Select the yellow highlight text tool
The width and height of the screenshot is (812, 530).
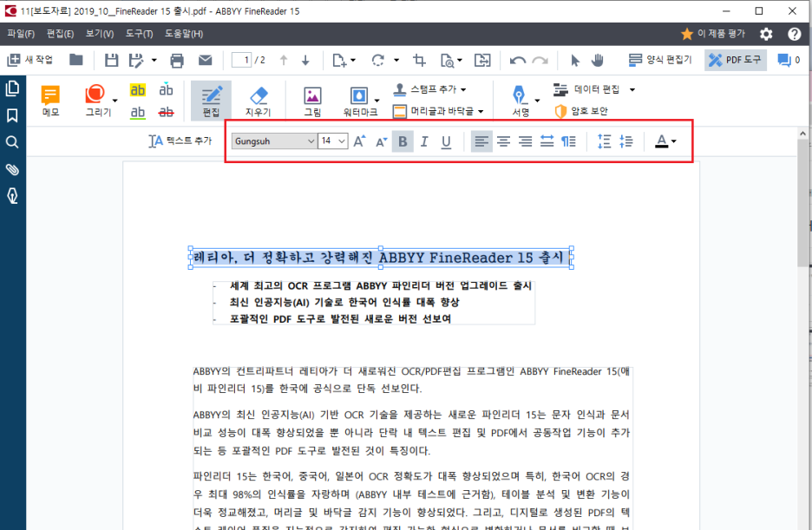(x=137, y=90)
